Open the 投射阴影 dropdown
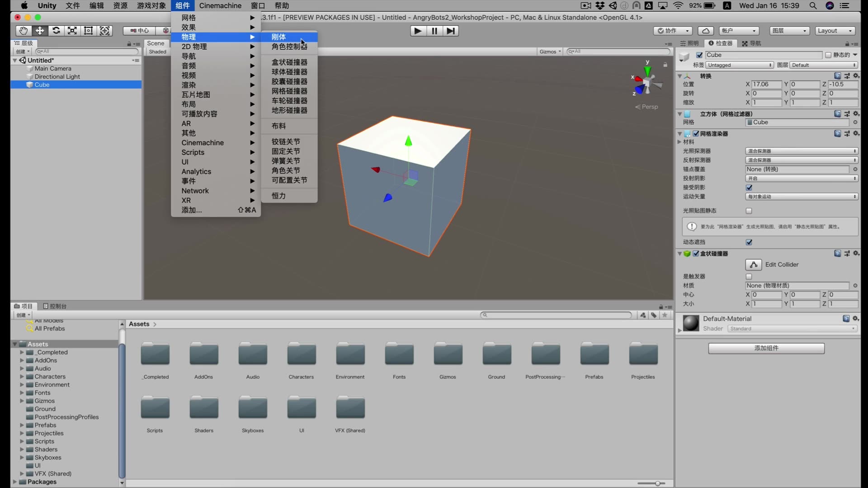This screenshot has width=868, height=488. [x=801, y=178]
